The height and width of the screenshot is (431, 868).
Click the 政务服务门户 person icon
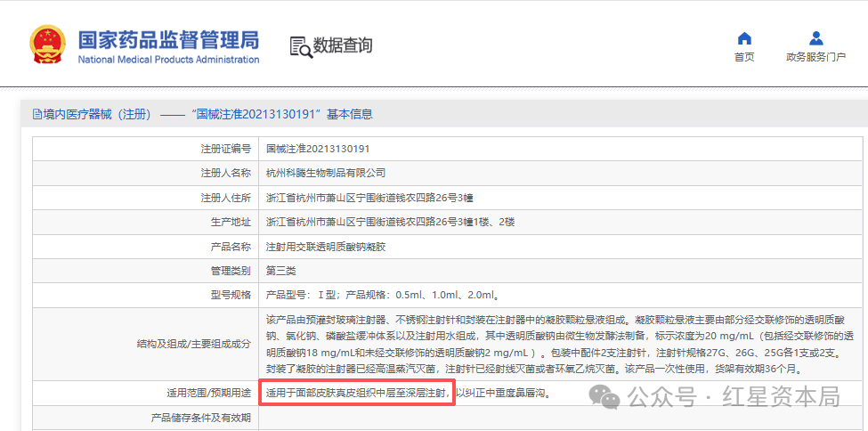click(815, 38)
